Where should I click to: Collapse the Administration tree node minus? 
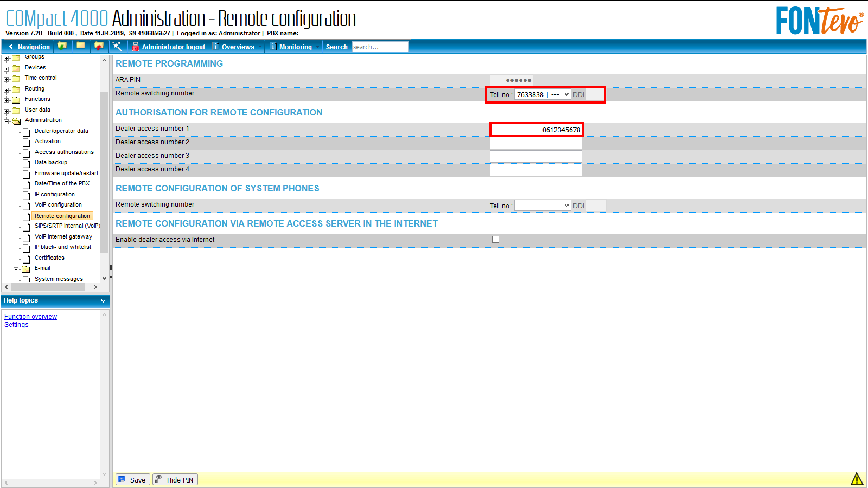[x=7, y=121]
